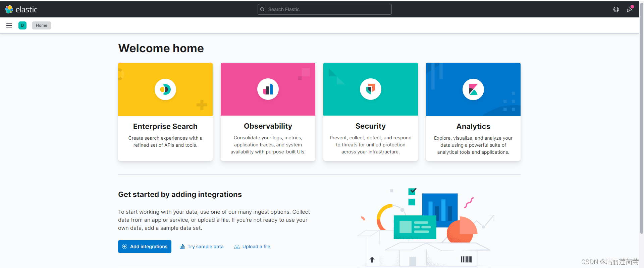Click Enterprise Search description text
Image resolution: width=644 pixels, height=268 pixels.
click(165, 141)
